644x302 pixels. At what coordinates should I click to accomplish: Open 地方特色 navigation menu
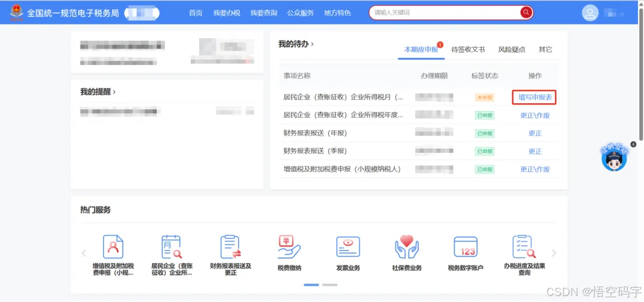pos(337,13)
